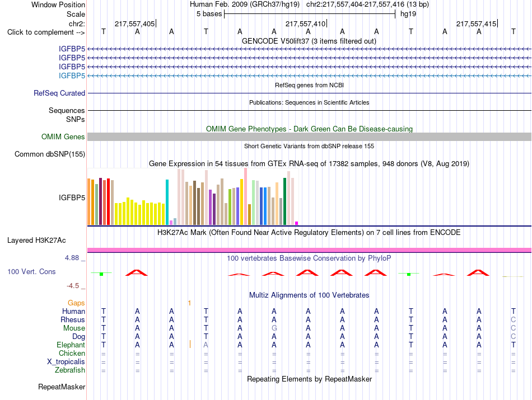Click the GTEx Gene Expression track title
The height and width of the screenshot is (400, 532).
(309, 164)
